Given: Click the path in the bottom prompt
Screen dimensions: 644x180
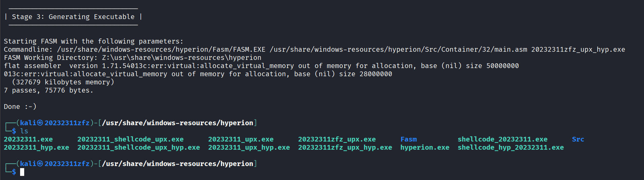Looking at the screenshot, I should (178, 164).
